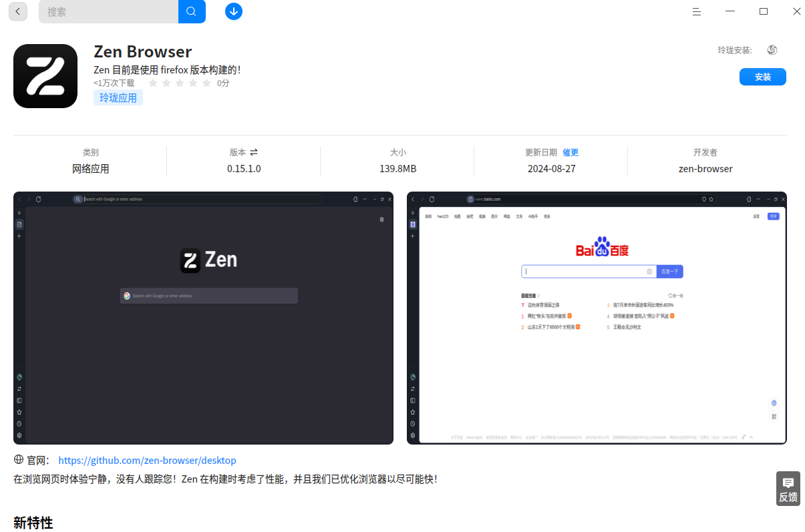Open the 反馈 feedback button
Viewport: 805px width, 532px height.
point(788,489)
